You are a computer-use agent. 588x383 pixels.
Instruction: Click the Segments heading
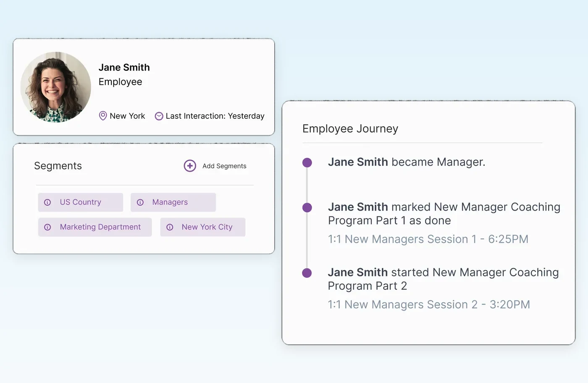pos(58,166)
